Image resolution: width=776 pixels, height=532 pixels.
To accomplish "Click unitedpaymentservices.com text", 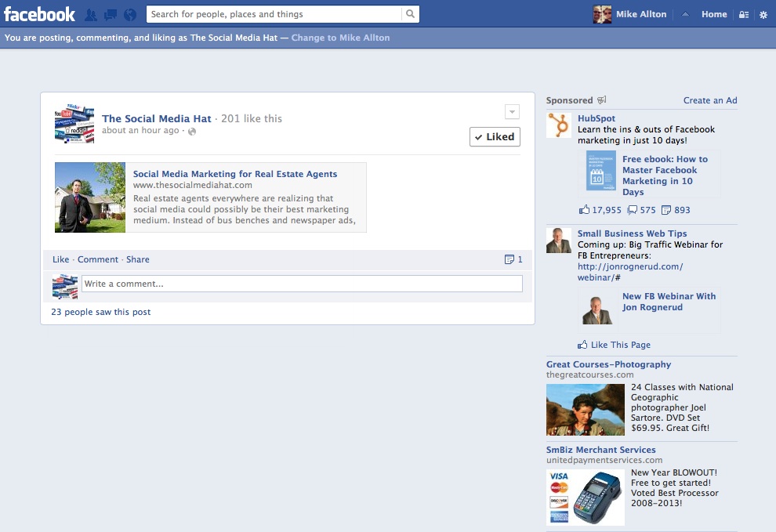I will click(604, 460).
